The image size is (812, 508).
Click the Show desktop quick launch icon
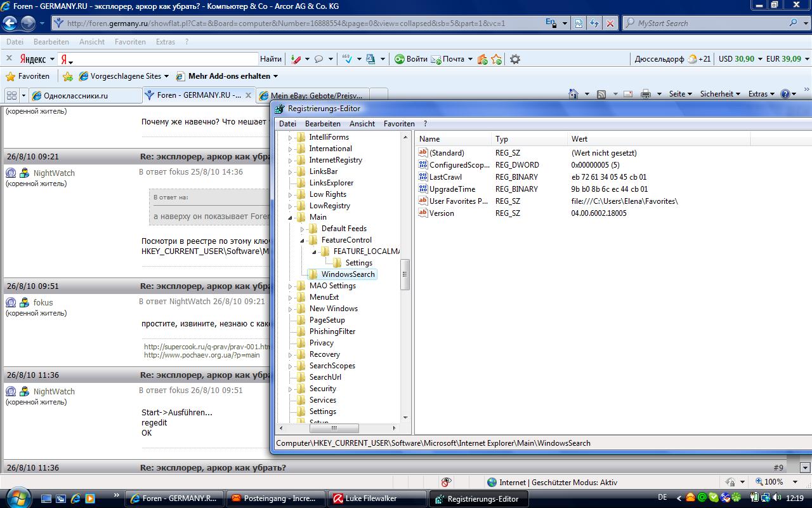click(x=47, y=498)
